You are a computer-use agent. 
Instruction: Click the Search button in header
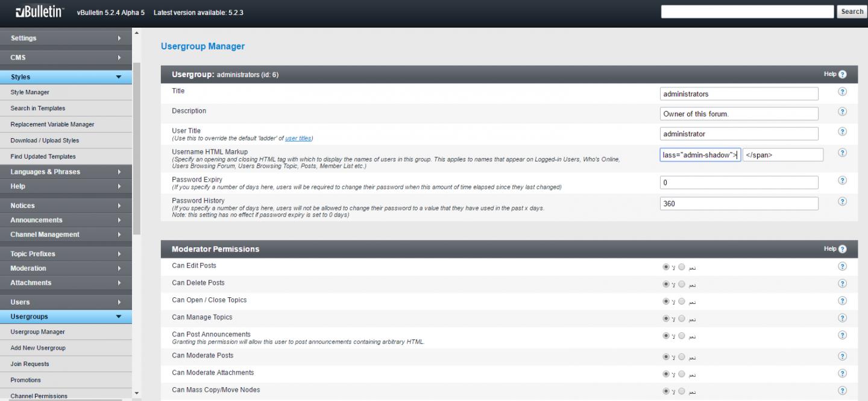852,11
